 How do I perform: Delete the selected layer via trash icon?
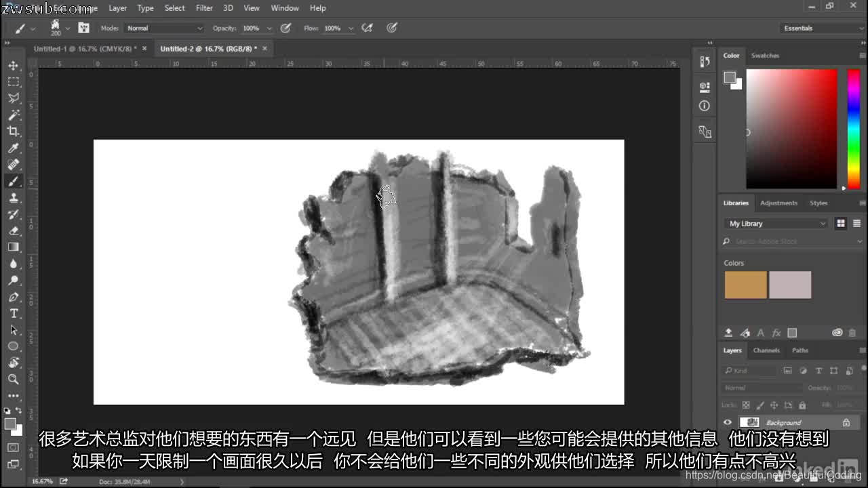[x=852, y=332]
